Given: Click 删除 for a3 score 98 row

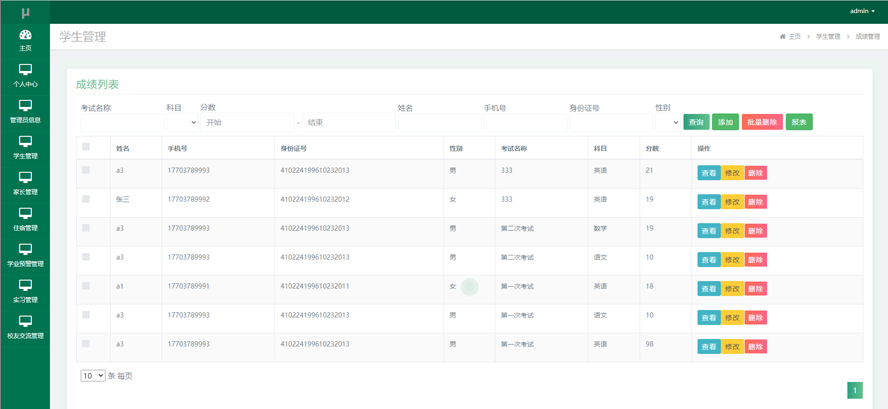Looking at the screenshot, I should click(755, 346).
